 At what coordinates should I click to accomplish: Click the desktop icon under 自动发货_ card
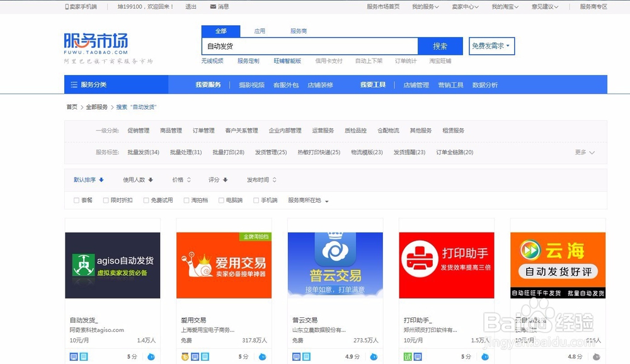pyautogui.click(x=74, y=357)
